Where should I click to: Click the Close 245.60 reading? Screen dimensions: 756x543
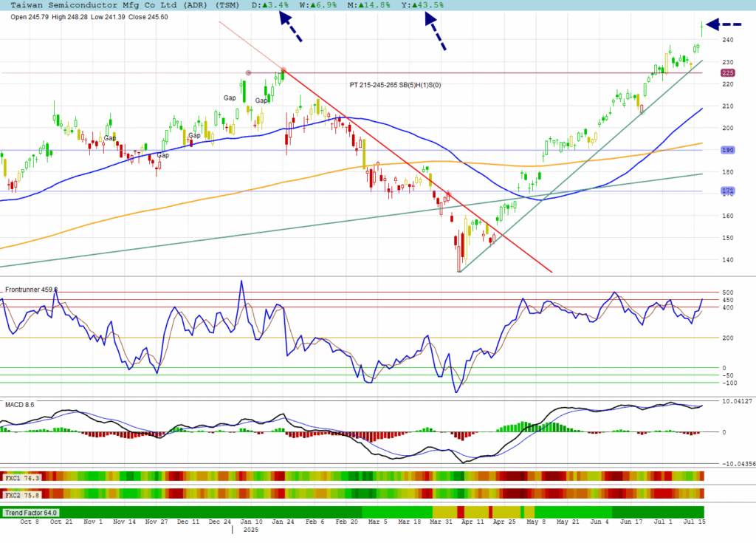148,17
